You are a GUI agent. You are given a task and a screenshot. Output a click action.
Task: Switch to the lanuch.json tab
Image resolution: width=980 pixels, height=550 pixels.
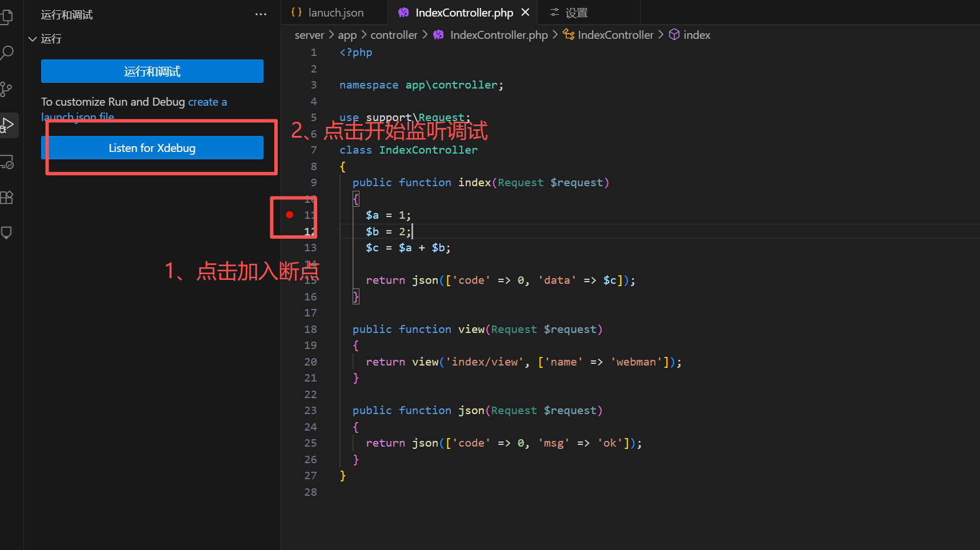tap(335, 13)
